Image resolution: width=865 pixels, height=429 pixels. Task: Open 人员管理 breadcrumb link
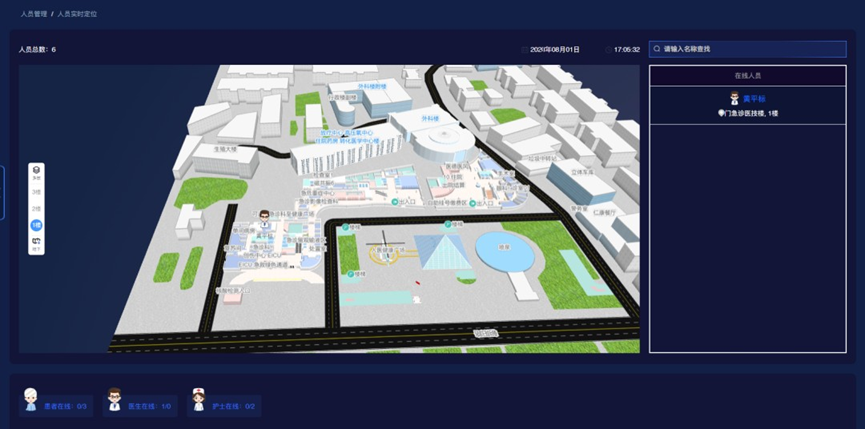tap(33, 15)
